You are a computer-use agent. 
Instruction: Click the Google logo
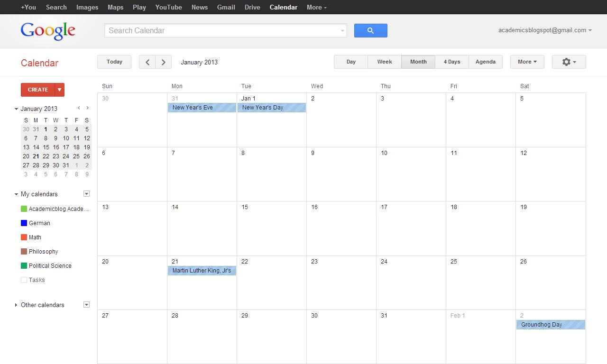(x=48, y=31)
